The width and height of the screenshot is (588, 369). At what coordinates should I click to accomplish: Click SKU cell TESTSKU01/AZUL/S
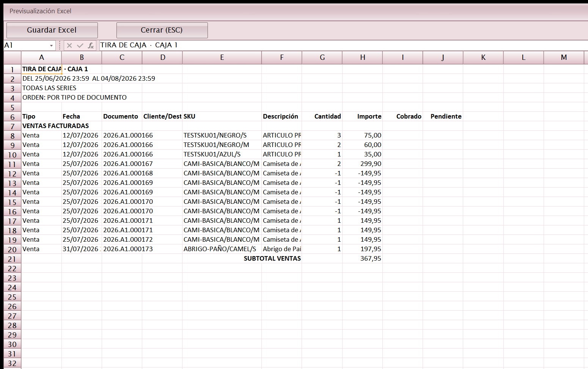click(x=222, y=154)
